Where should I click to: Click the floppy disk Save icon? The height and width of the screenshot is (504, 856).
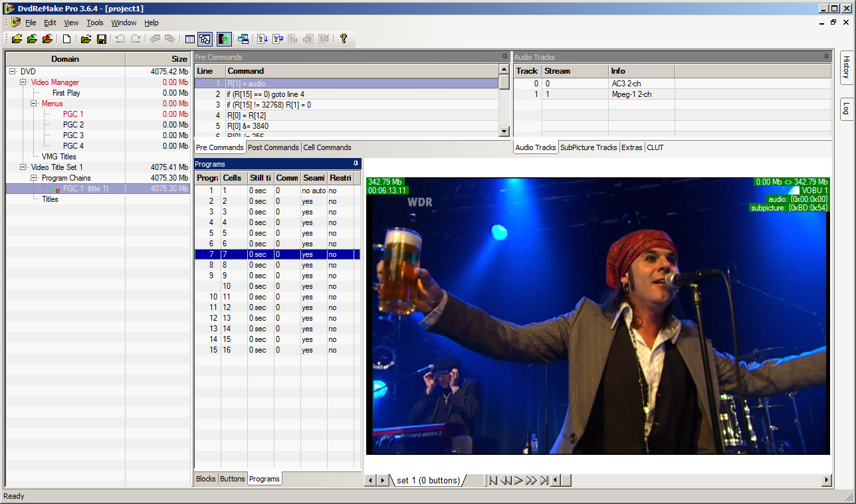coord(102,39)
